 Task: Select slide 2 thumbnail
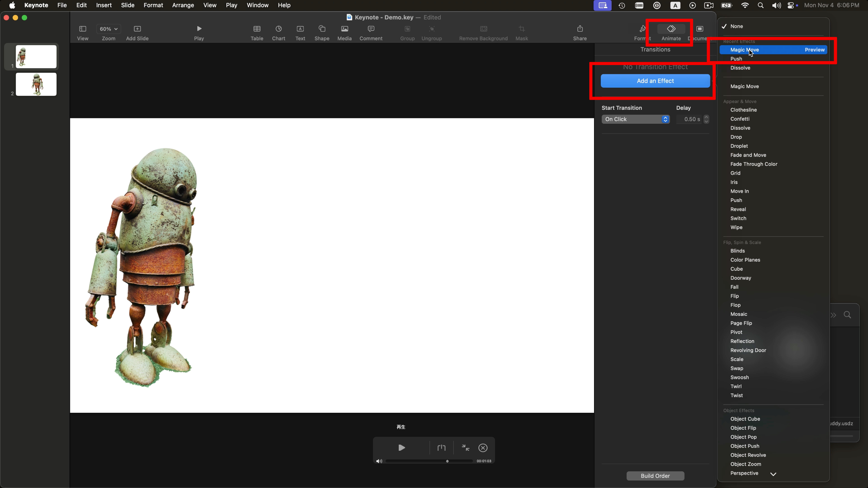tap(36, 84)
